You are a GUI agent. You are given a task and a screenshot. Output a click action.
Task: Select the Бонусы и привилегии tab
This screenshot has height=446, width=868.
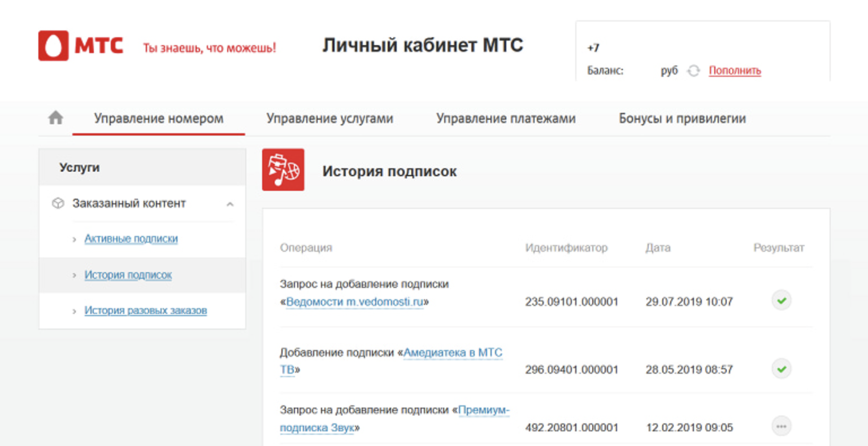click(682, 119)
